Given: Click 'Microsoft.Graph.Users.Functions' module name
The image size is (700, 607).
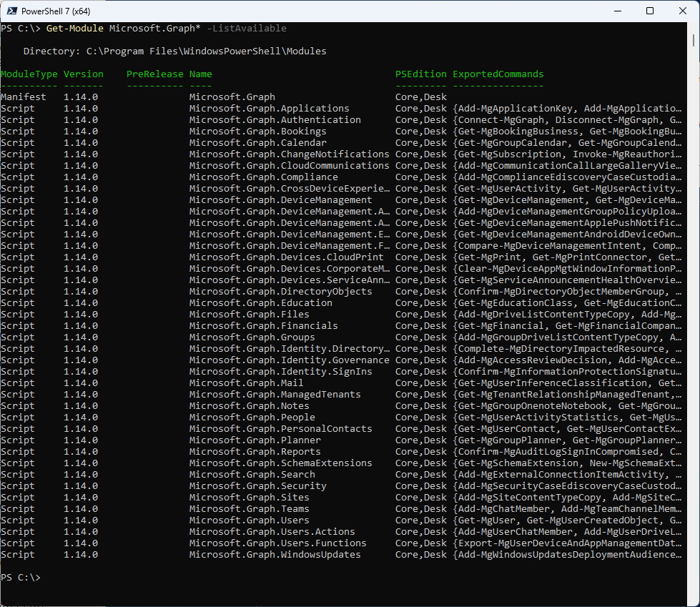Looking at the screenshot, I should tap(277, 543).
